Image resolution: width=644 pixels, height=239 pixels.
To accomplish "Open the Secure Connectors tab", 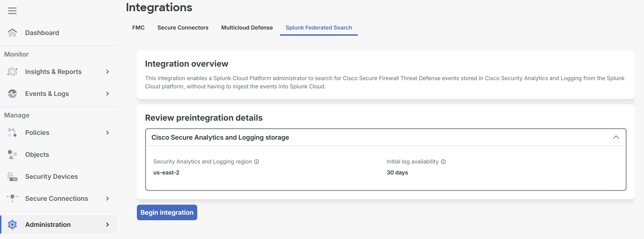I will (x=183, y=27).
